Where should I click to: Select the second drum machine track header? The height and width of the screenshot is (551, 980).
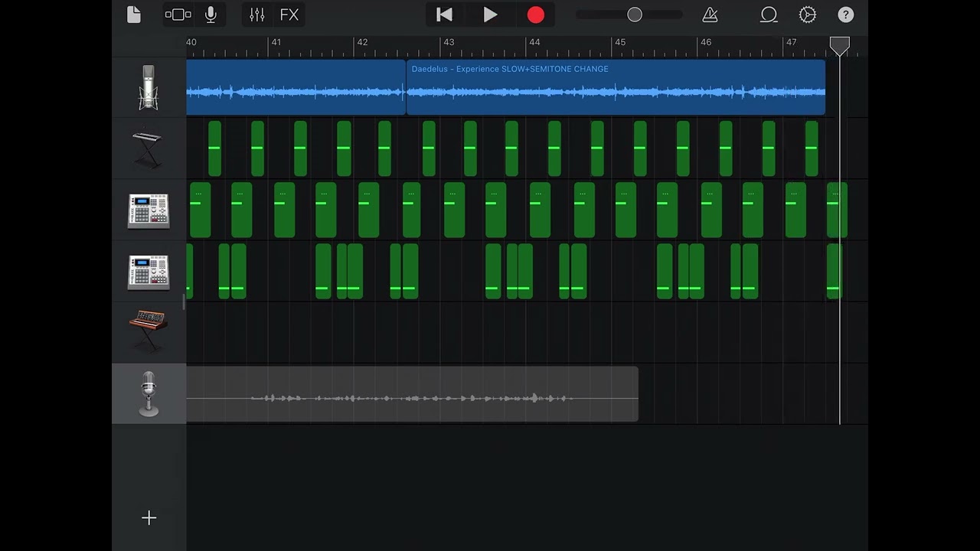pyautogui.click(x=149, y=271)
